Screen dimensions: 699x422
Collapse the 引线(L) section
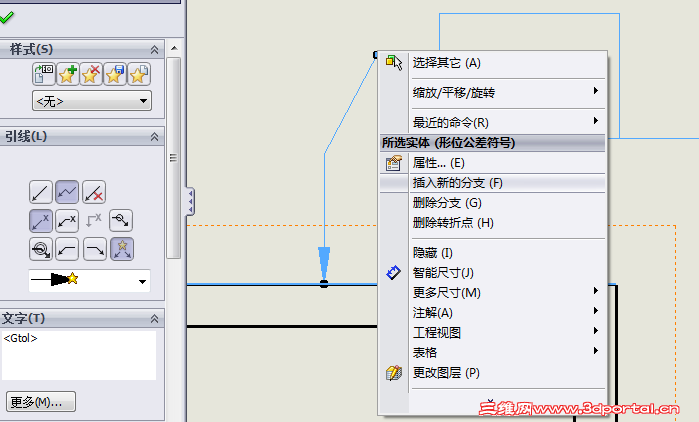154,137
